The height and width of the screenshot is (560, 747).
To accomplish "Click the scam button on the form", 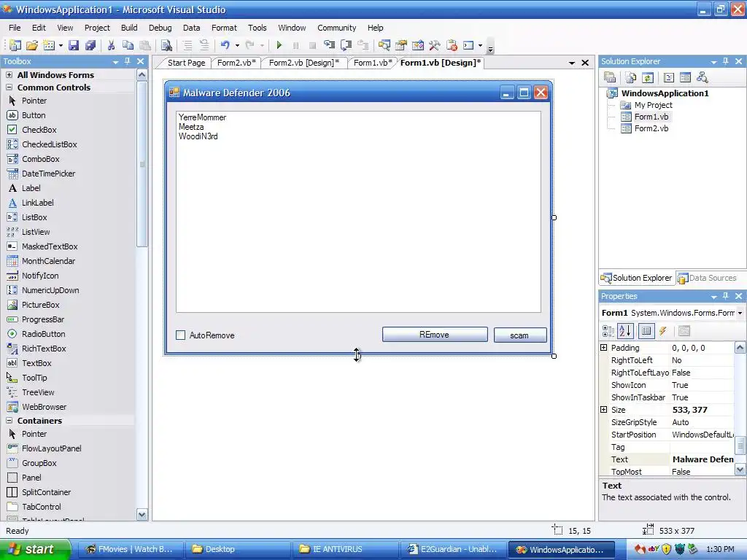I will [x=519, y=335].
